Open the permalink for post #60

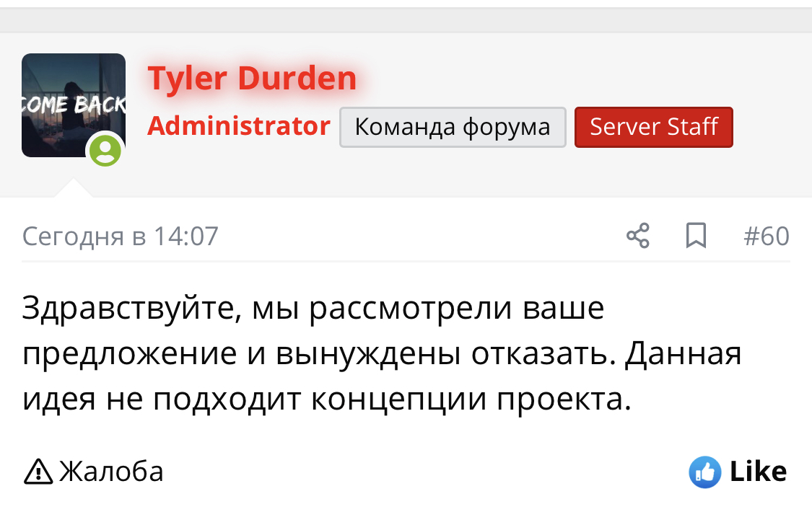click(767, 237)
